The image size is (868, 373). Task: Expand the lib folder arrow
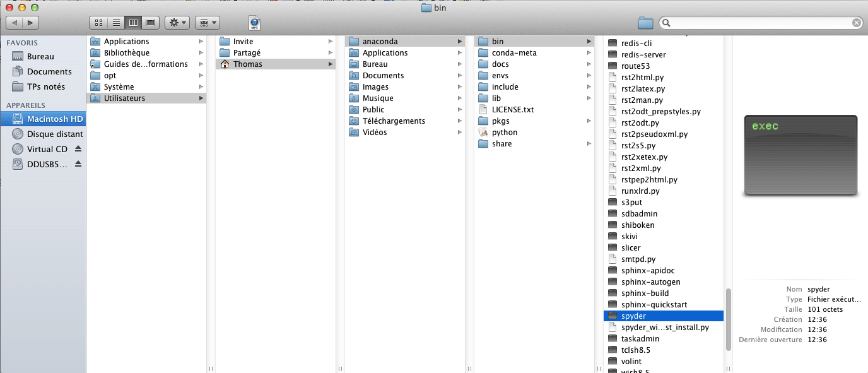tap(589, 98)
